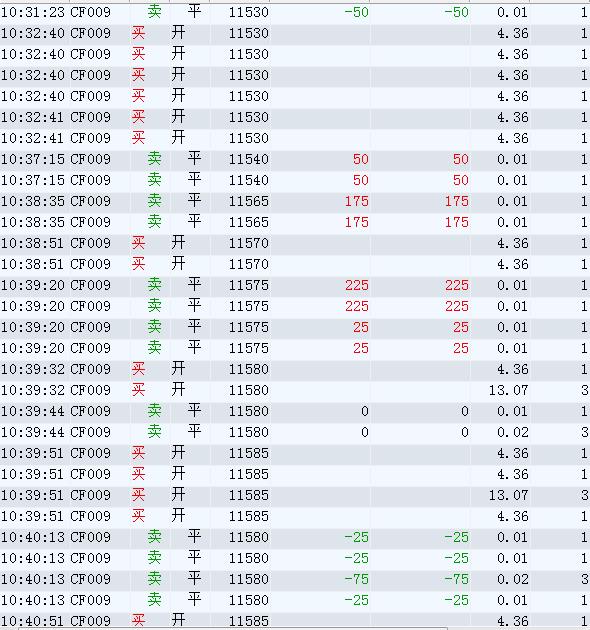Click the 13.07 fee in the 10:39:32 row
The image size is (590, 630).
point(508,390)
